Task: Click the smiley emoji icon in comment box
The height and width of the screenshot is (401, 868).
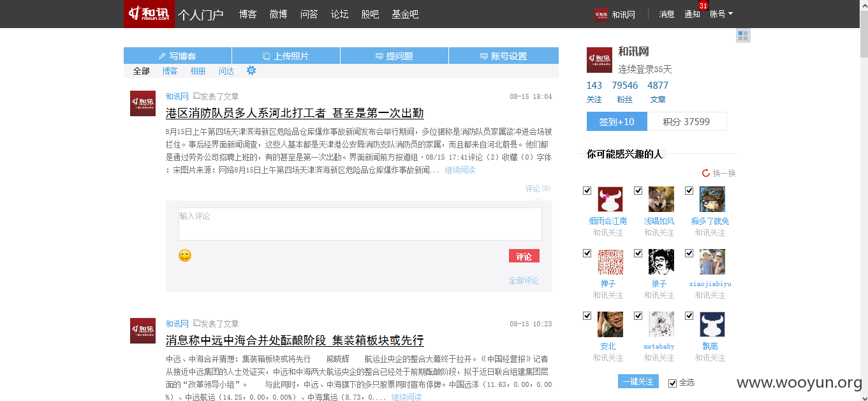Action: click(185, 255)
